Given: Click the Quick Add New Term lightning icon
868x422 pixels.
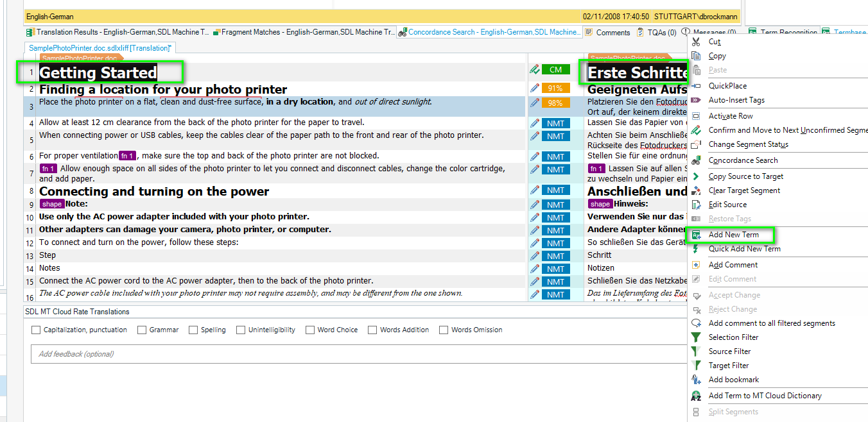Looking at the screenshot, I should (696, 249).
